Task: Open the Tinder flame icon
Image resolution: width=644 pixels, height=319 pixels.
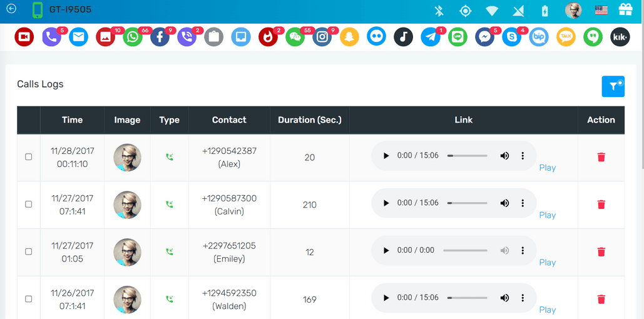Action: click(268, 37)
